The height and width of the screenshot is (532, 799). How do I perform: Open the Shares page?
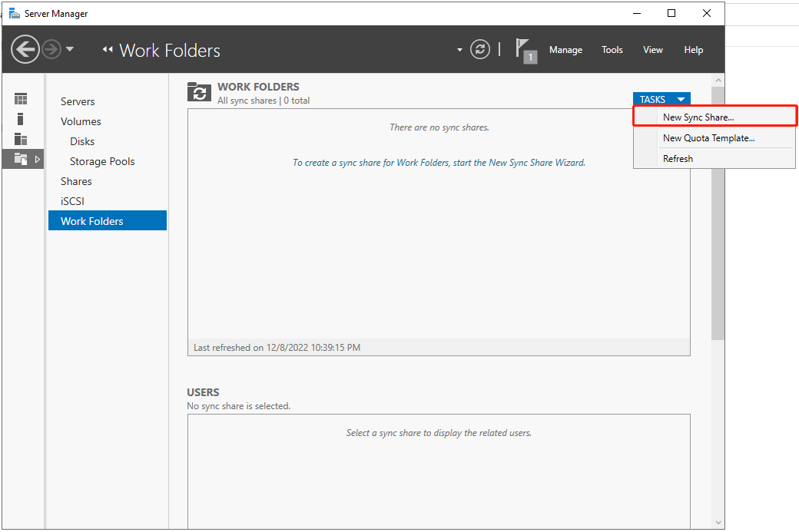76,181
